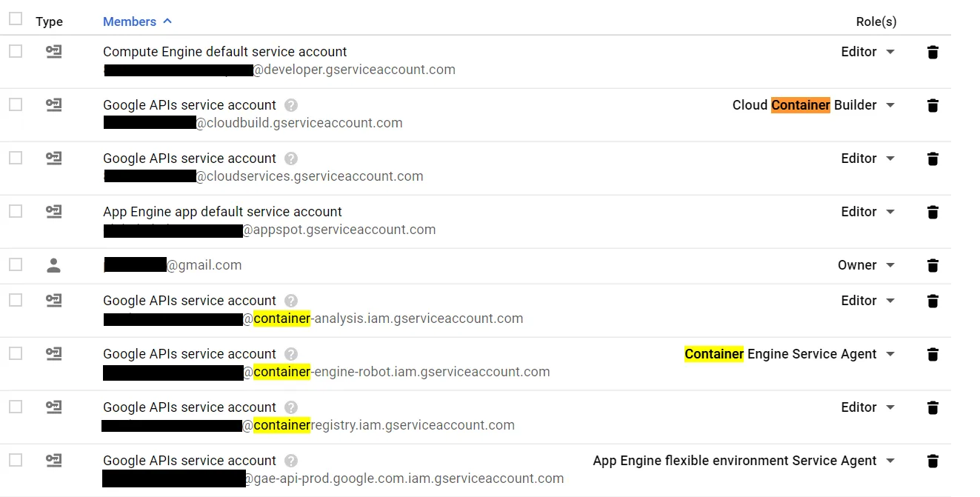Sort by the Members column header
This screenshot has height=497, width=980.
[x=130, y=21]
